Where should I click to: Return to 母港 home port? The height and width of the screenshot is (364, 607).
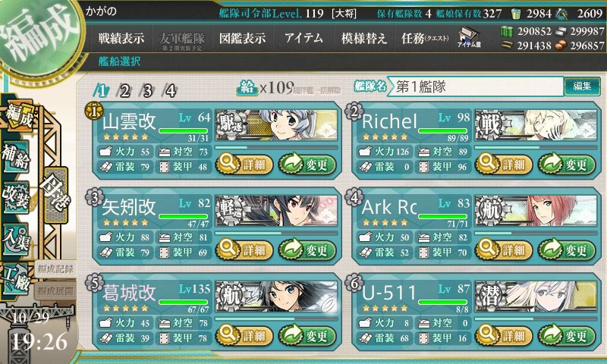point(56,195)
